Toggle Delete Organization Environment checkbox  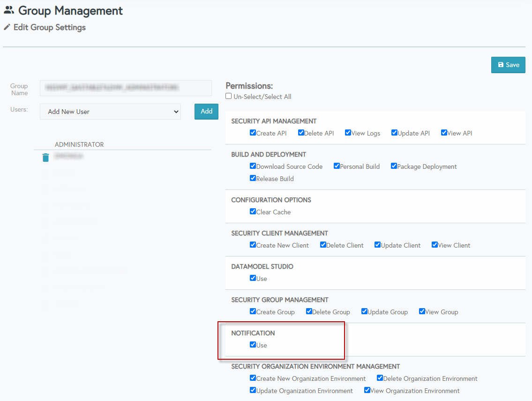(380, 378)
